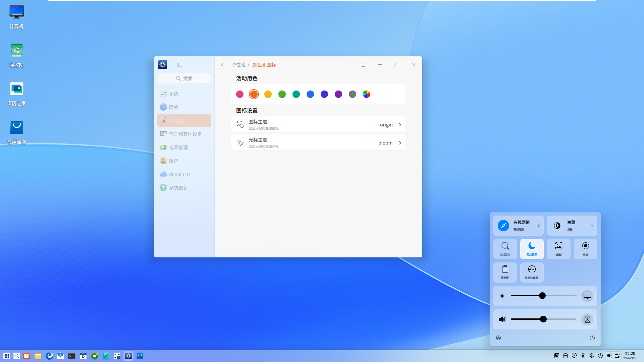Open sound output device icon
644x362 pixels.
587,319
